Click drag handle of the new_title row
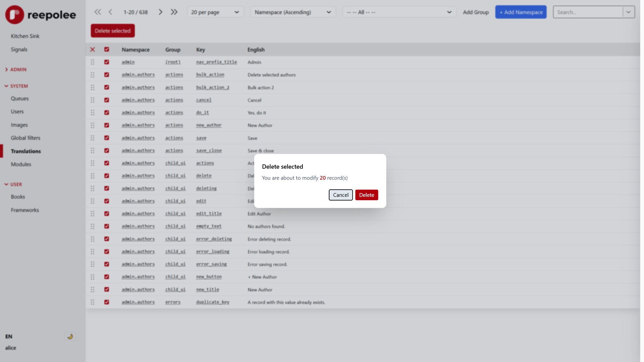The image size is (644, 362). (93, 289)
